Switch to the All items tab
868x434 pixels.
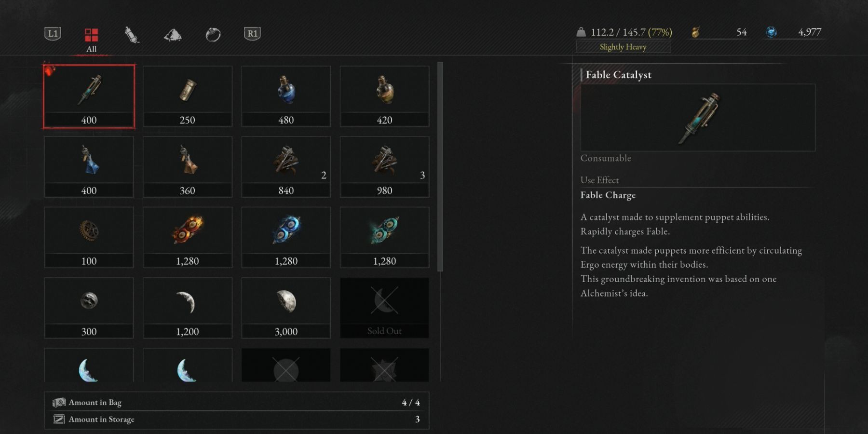[91, 40]
